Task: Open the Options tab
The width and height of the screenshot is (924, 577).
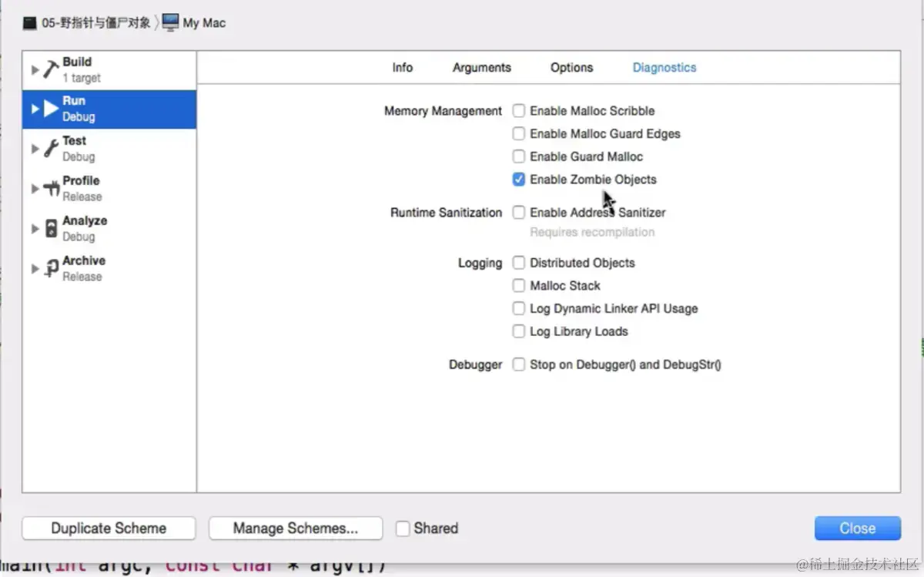Action: [x=571, y=68]
